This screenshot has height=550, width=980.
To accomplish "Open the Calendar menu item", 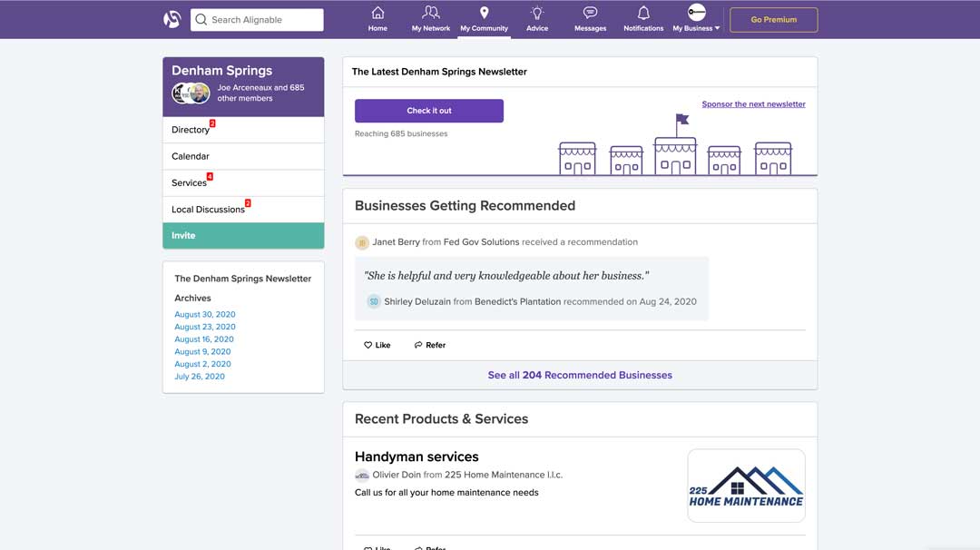I will click(243, 156).
